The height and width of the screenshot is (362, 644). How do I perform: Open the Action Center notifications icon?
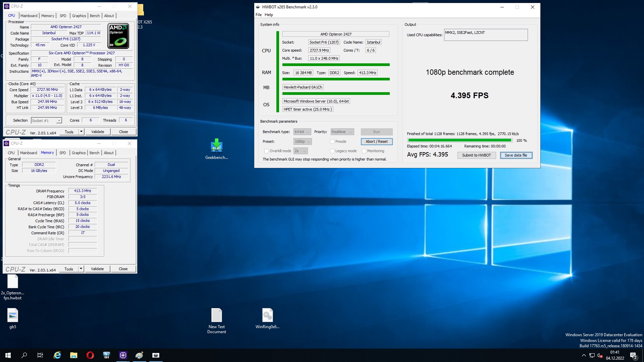pyautogui.click(x=634, y=356)
